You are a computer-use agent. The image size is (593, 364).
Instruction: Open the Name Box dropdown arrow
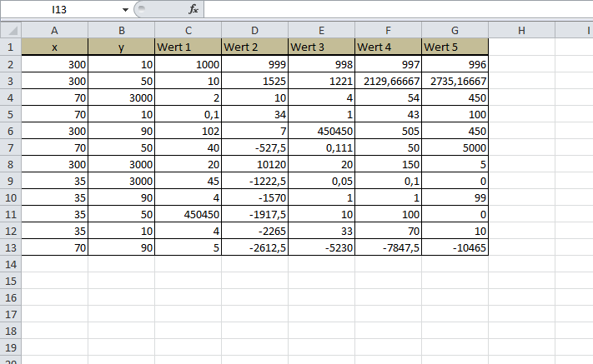pos(125,10)
